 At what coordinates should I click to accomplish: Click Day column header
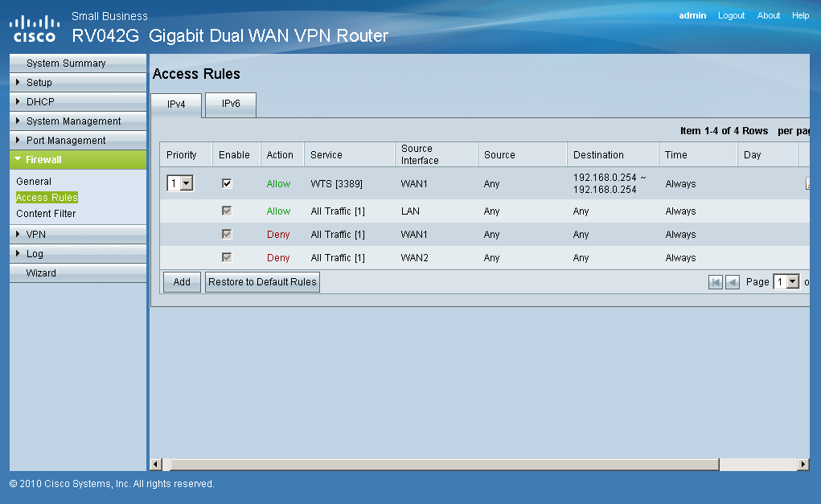pyautogui.click(x=767, y=154)
